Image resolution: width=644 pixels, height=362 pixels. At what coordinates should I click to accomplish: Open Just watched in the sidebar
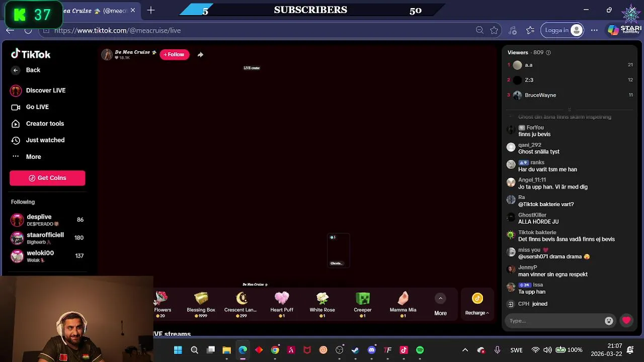[x=38, y=140]
